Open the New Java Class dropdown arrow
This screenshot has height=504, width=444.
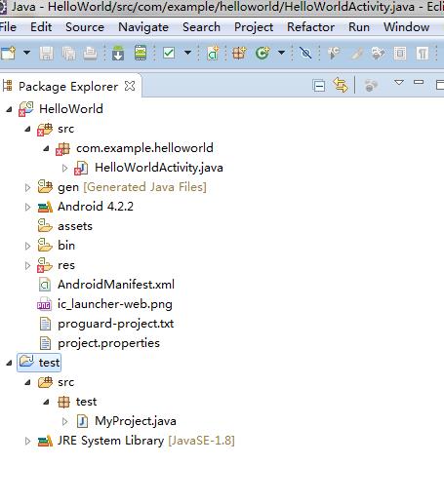282,52
